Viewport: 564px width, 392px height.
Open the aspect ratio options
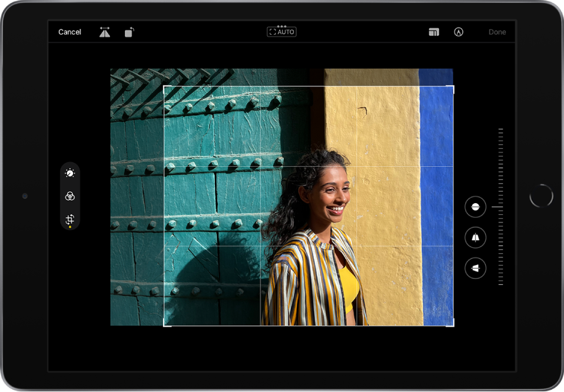434,31
